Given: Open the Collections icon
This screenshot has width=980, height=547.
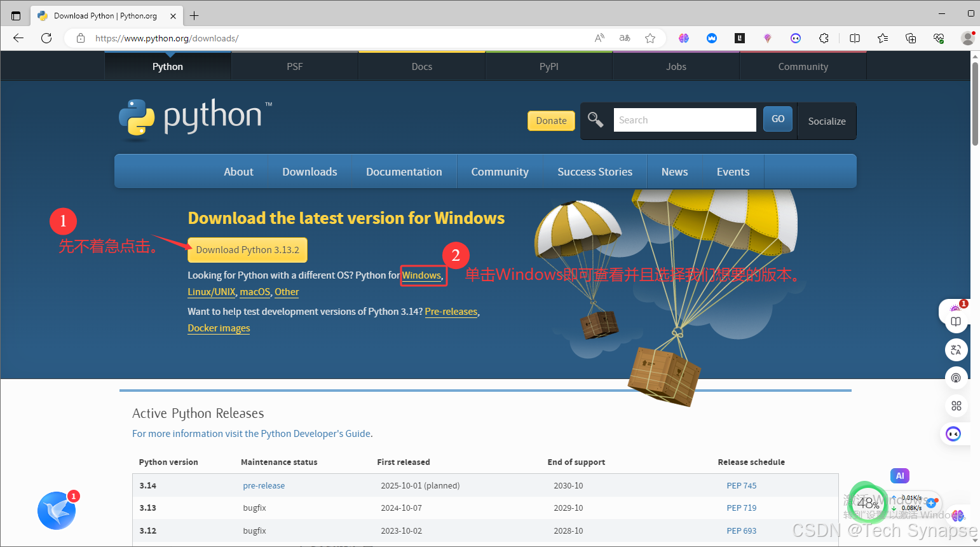Looking at the screenshot, I should pyautogui.click(x=911, y=38).
